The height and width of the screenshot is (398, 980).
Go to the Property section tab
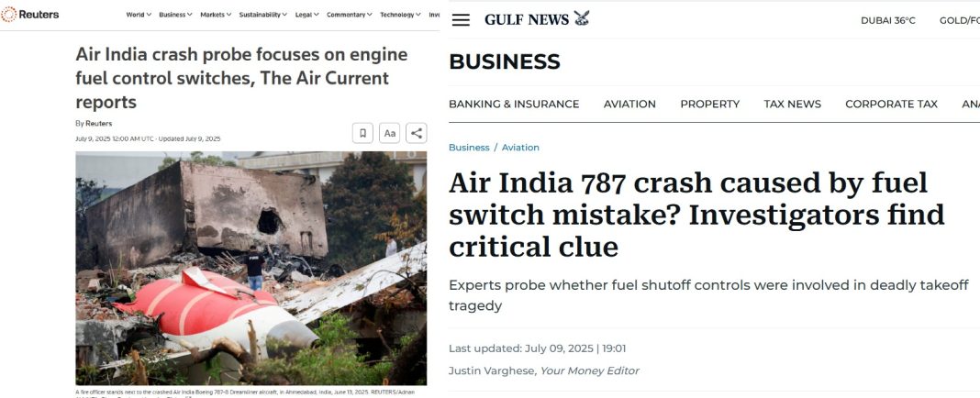click(x=709, y=104)
